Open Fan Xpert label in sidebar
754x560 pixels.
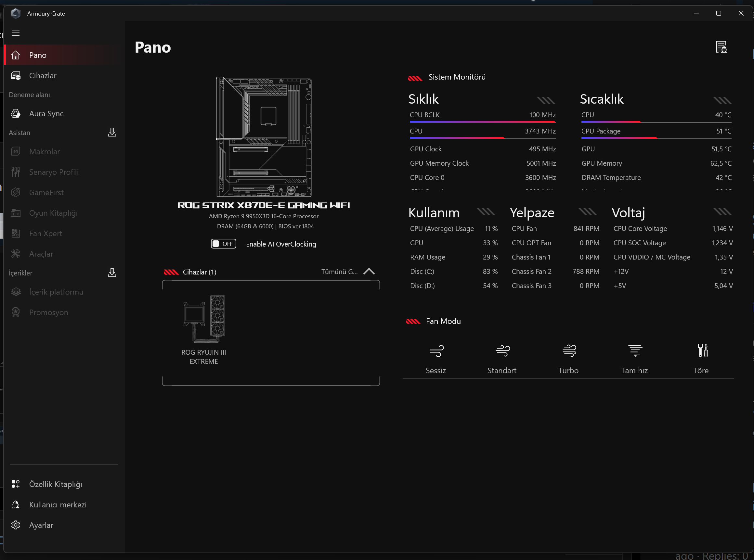pos(46,233)
